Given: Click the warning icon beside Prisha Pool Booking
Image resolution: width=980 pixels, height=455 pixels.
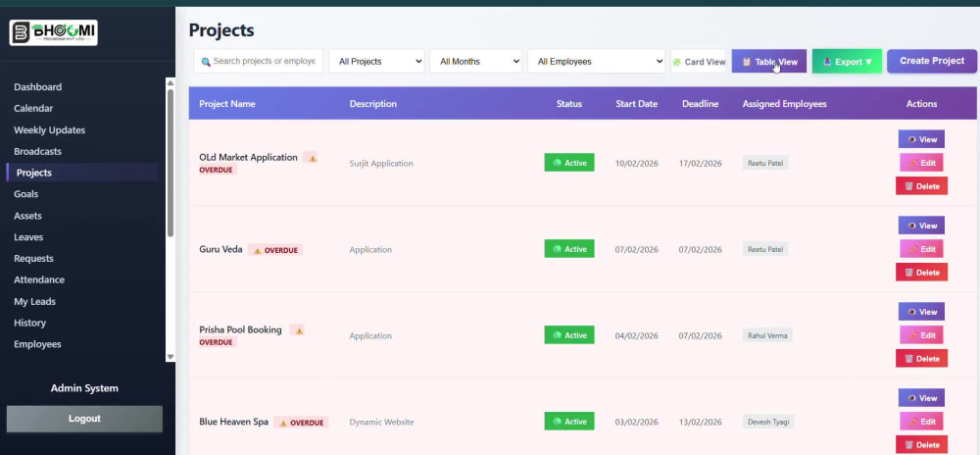Looking at the screenshot, I should click(x=299, y=330).
